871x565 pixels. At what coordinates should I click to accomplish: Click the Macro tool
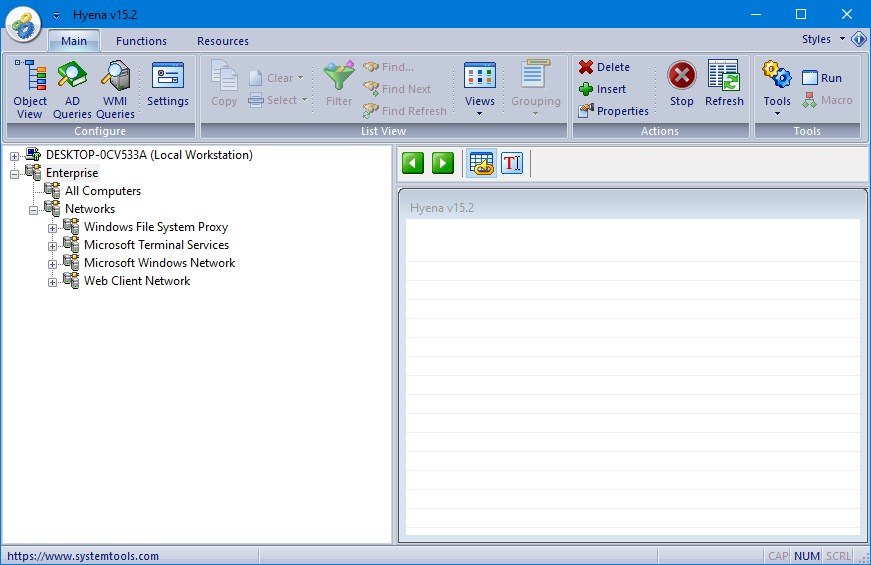point(827,100)
